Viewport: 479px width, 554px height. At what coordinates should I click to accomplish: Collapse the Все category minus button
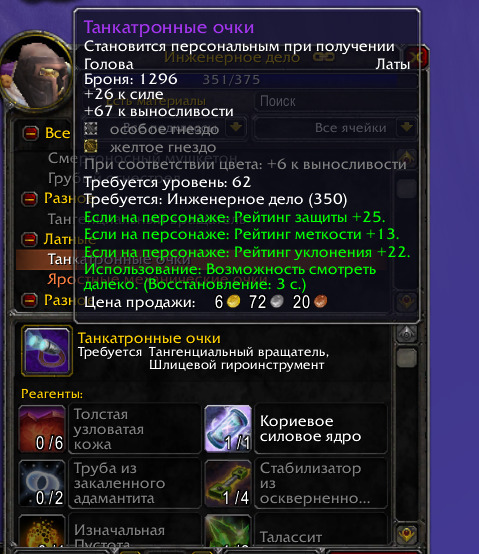tap(30, 133)
